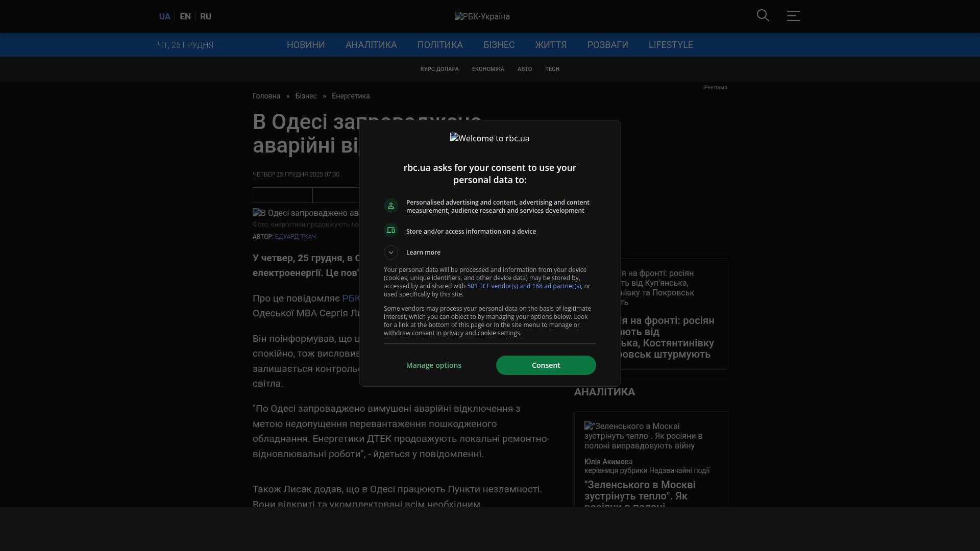The height and width of the screenshot is (551, 980).
Task: Open the 501 TCF vendors link
Action: click(524, 286)
